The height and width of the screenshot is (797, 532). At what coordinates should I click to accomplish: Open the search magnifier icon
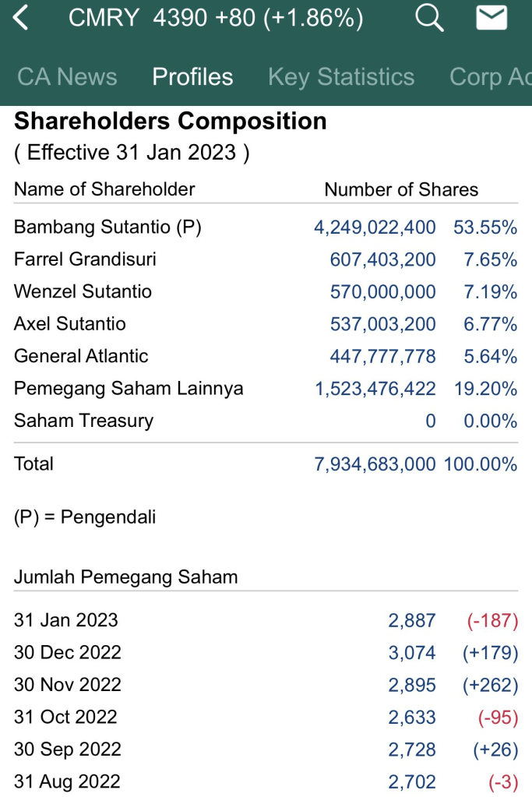pyautogui.click(x=428, y=18)
